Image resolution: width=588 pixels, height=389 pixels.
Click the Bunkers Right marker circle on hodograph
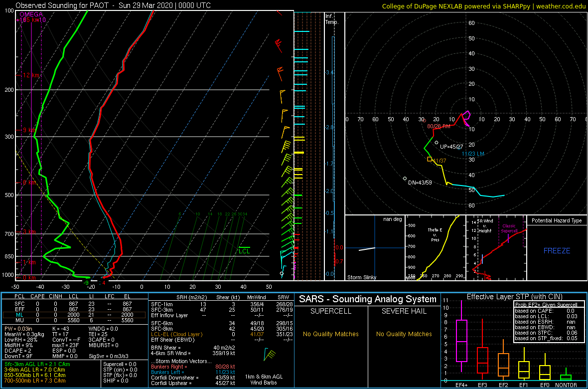click(424, 121)
